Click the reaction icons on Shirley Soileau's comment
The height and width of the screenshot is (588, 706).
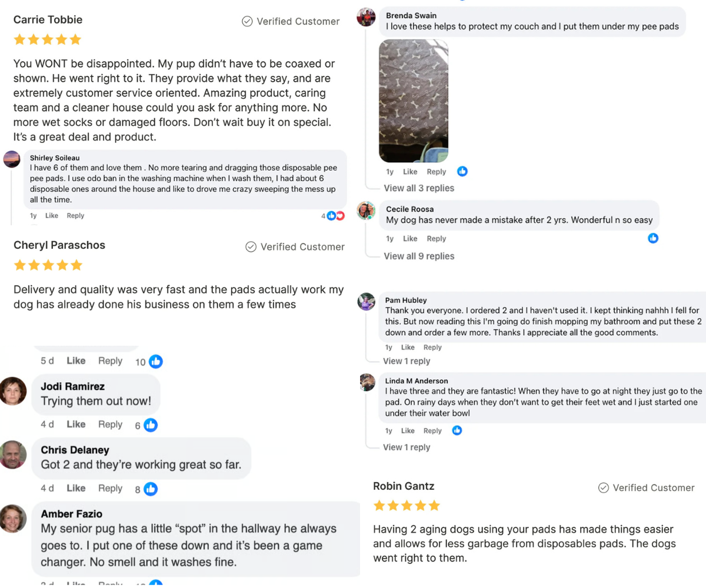[x=336, y=216]
